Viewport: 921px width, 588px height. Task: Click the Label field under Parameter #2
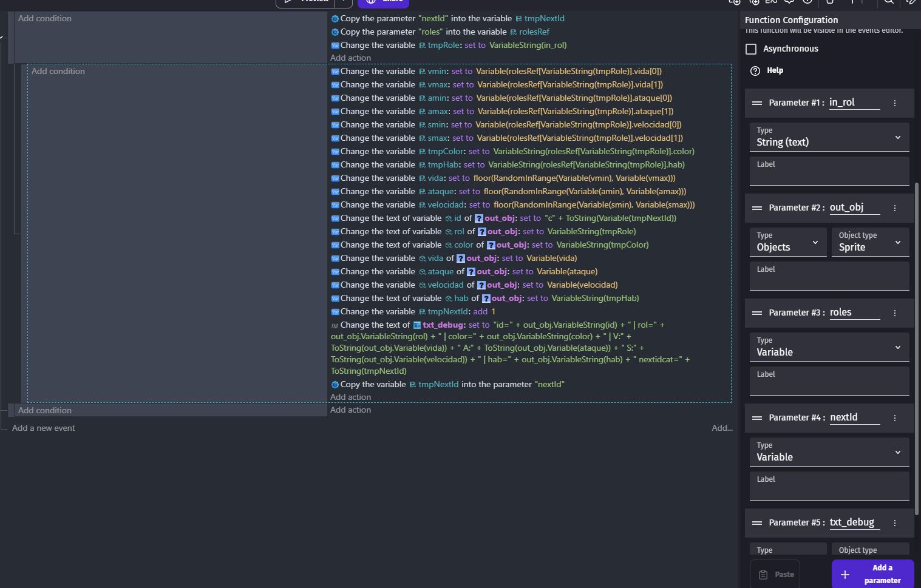point(829,280)
